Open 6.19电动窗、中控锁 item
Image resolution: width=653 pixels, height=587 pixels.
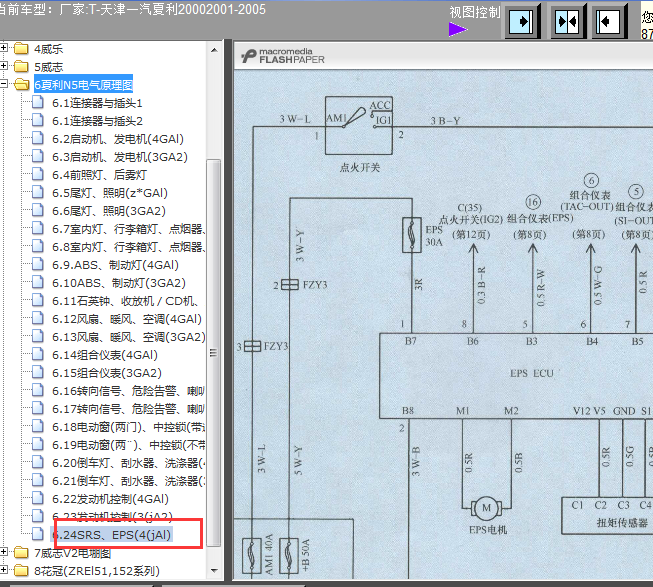pyautogui.click(x=129, y=445)
